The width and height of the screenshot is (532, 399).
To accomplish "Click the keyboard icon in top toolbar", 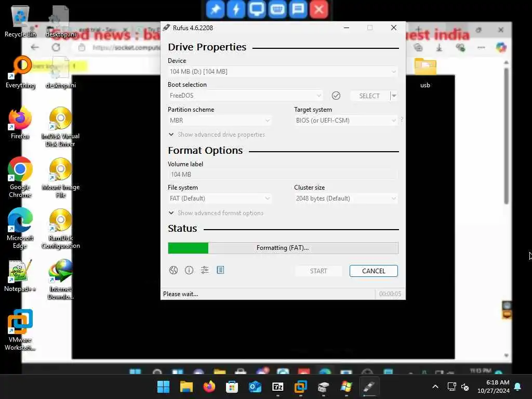I will 277,9.
